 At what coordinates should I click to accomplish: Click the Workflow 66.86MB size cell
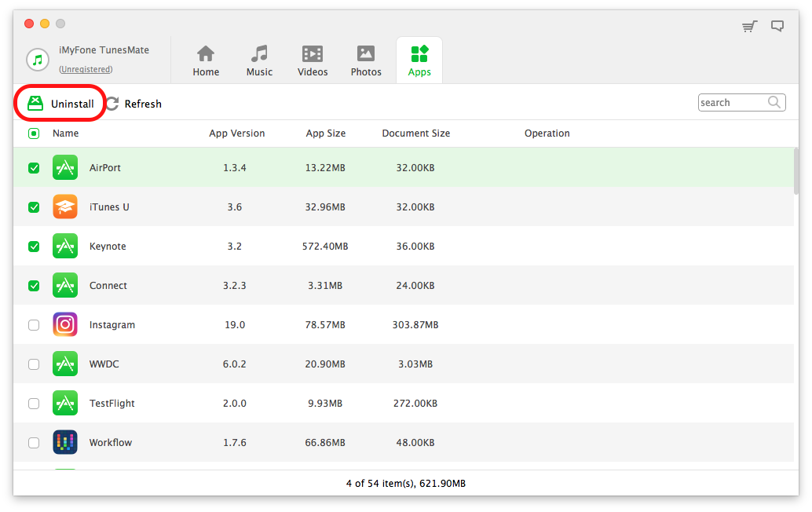click(x=325, y=443)
